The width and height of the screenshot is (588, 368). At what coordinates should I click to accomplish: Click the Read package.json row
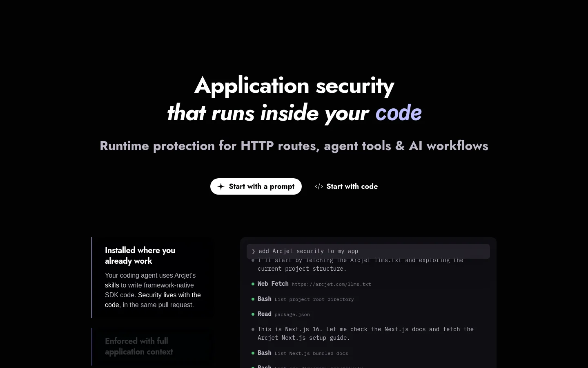[281, 314]
